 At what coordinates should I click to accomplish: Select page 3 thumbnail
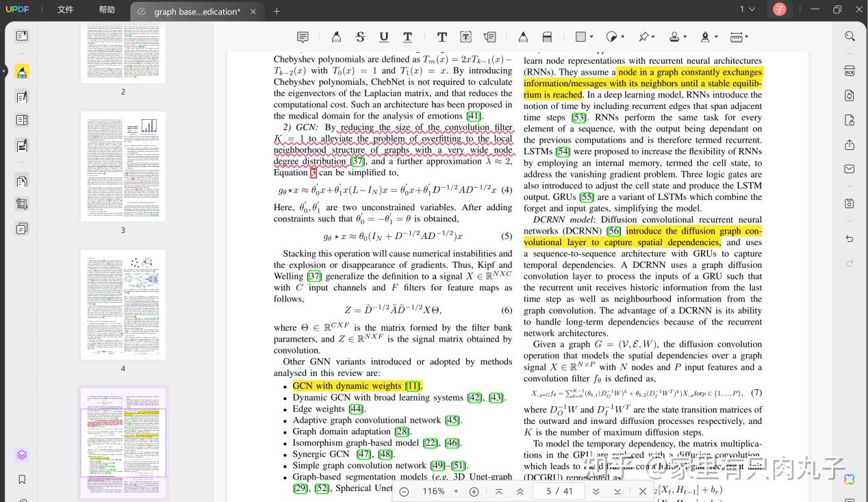(x=123, y=166)
